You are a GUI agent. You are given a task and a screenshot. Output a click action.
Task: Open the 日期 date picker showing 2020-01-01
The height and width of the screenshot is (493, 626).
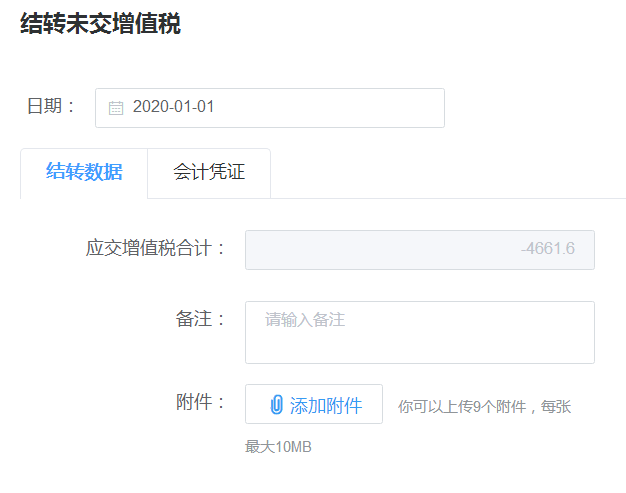270,108
